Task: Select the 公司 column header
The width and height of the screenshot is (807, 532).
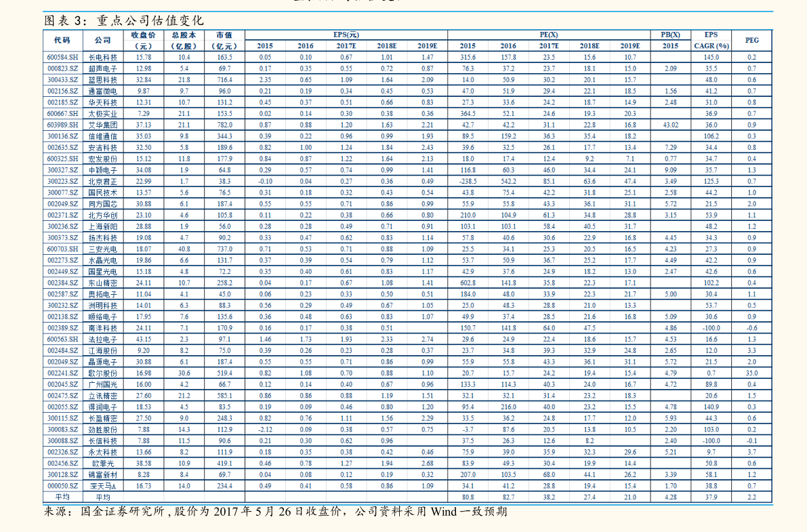Action: point(102,40)
